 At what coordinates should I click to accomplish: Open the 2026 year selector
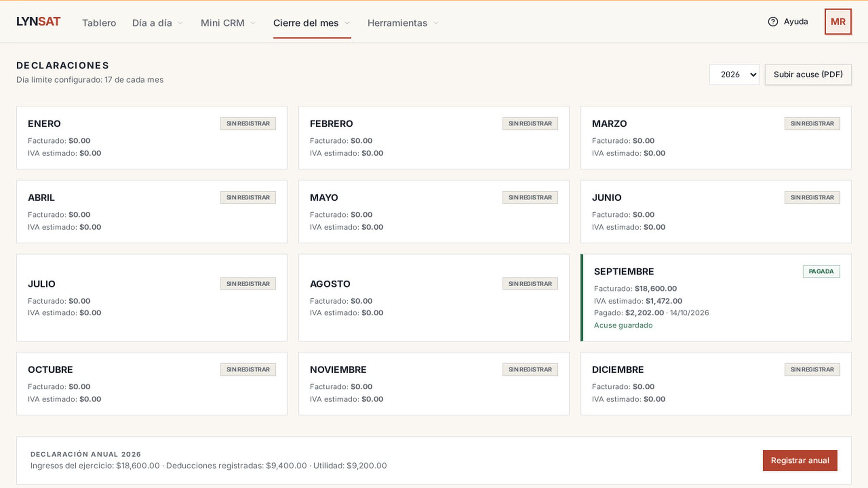pyautogui.click(x=734, y=75)
